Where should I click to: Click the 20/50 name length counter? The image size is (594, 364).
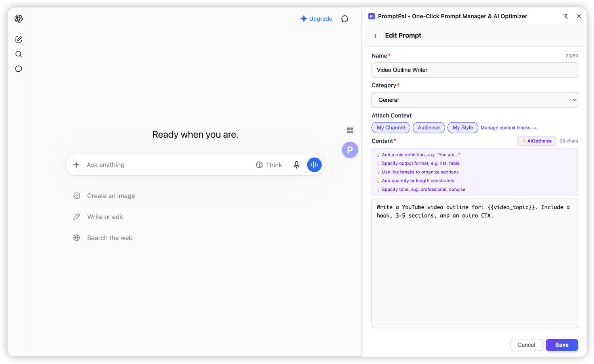coord(572,56)
